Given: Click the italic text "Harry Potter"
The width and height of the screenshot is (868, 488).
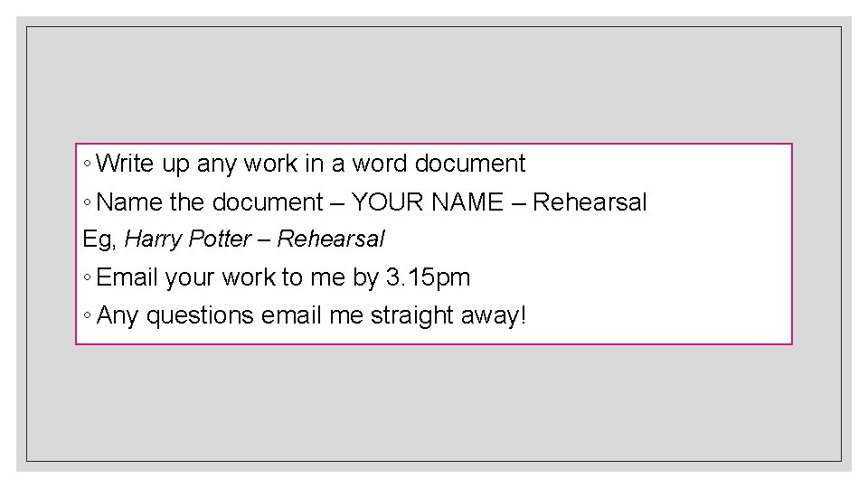Looking at the screenshot, I should click(188, 239).
